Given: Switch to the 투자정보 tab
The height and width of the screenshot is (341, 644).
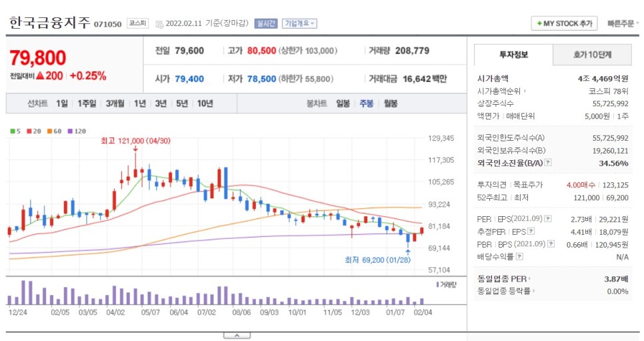Looking at the screenshot, I should tap(513, 55).
